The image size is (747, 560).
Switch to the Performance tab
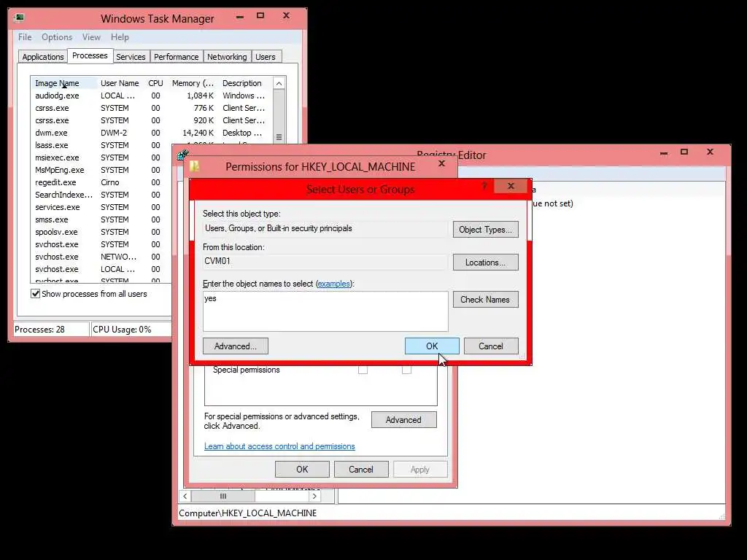(177, 57)
